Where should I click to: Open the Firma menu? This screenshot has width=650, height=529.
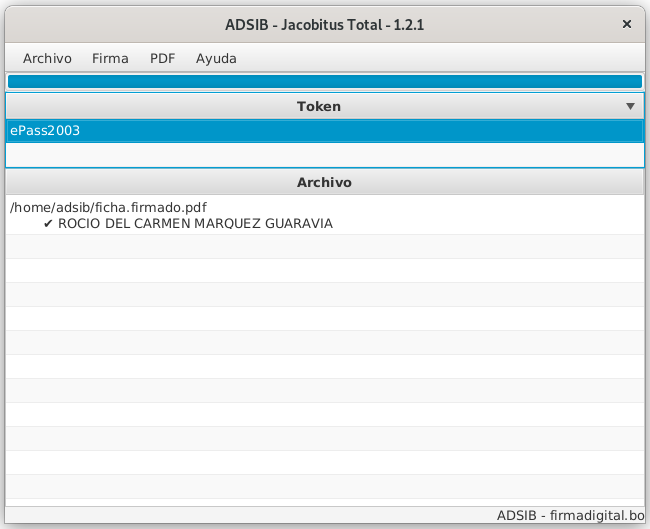point(110,58)
